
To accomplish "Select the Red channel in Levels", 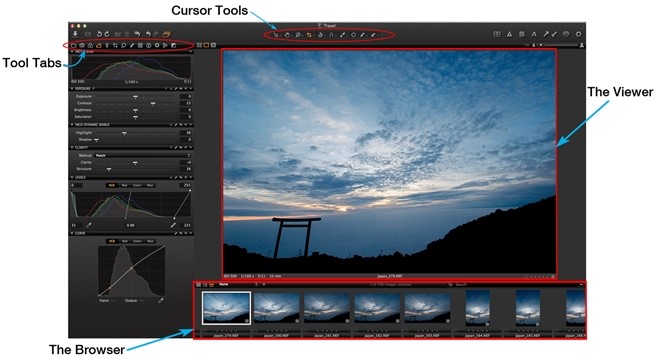I will click(x=124, y=185).
